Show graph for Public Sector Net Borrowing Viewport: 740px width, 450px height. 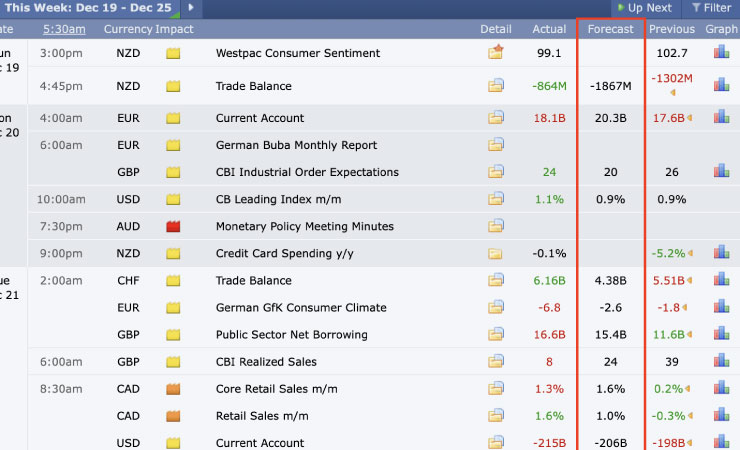pos(722,333)
